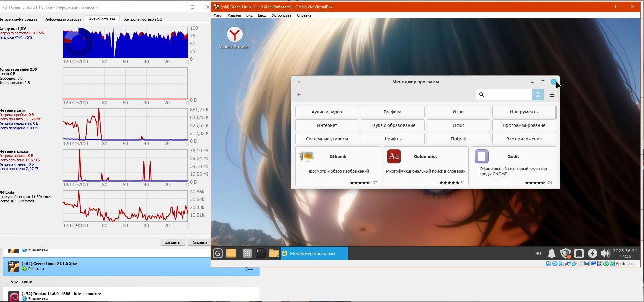Open the Устройства menu
644x302 pixels.
(281, 15)
